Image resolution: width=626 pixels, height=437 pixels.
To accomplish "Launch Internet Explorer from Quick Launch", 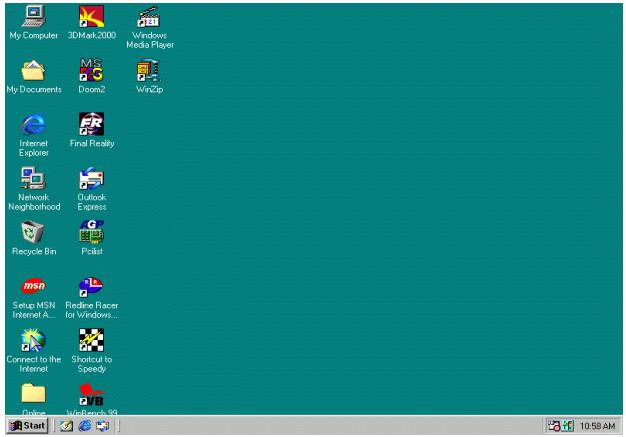I will click(85, 426).
